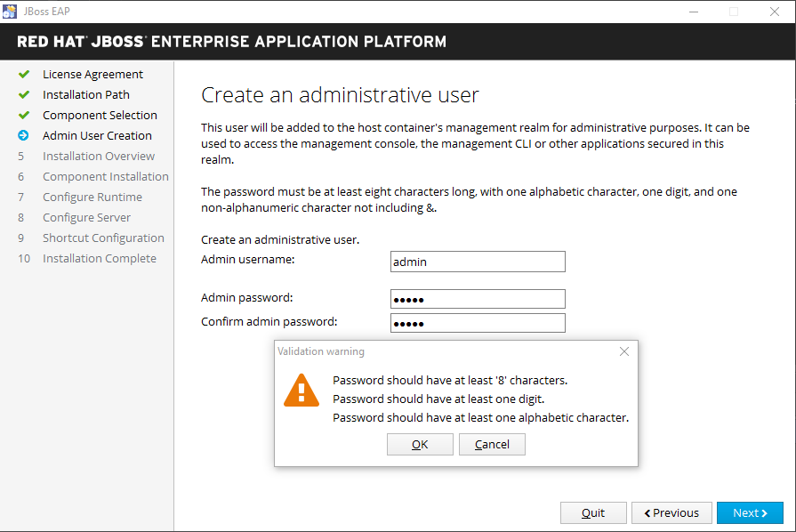Focus the Admin password field

pos(478,299)
